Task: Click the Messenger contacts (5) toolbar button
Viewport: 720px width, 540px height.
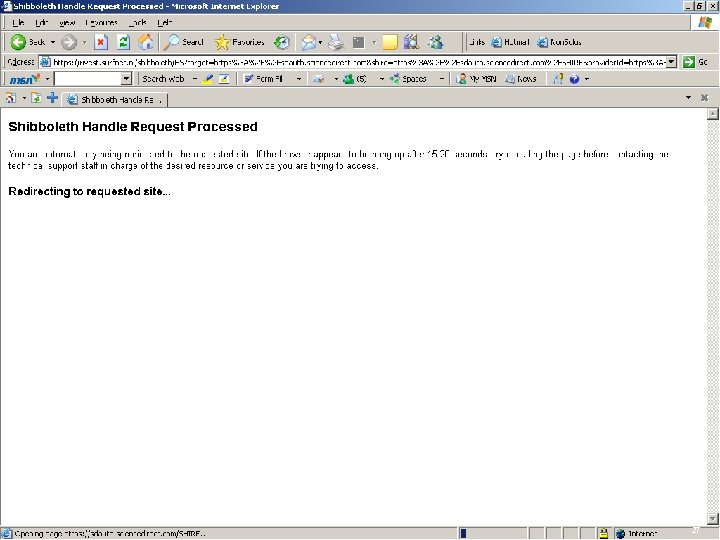Action: pyautogui.click(x=355, y=79)
